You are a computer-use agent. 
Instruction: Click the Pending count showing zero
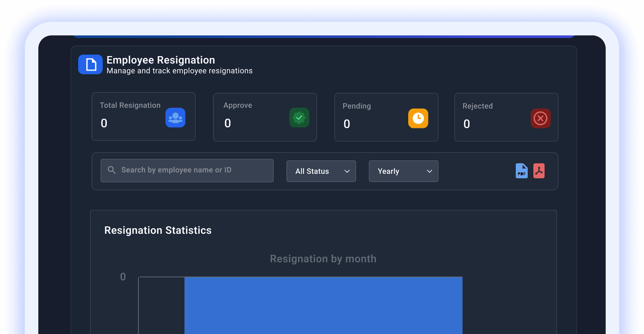(x=347, y=124)
